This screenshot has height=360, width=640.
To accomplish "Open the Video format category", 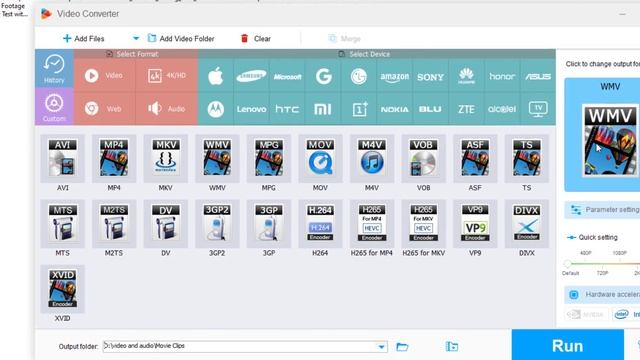I will click(104, 76).
